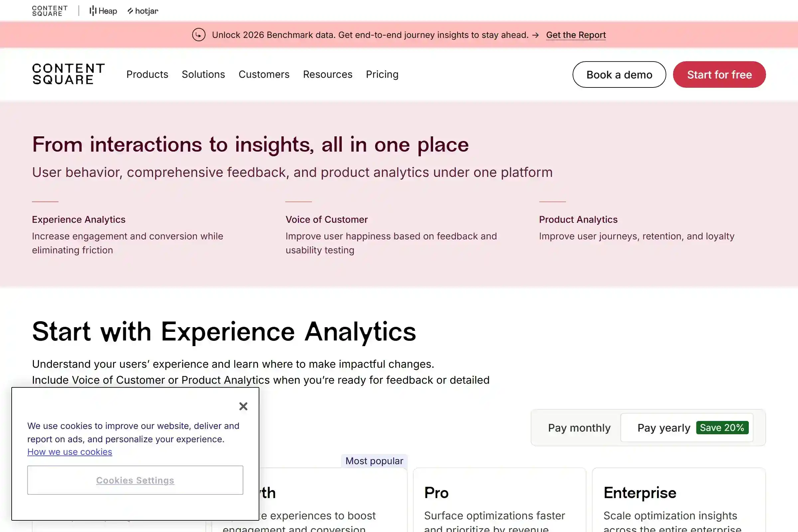Click the Save 20% badge
This screenshot has width=798, height=532.
[x=723, y=427]
